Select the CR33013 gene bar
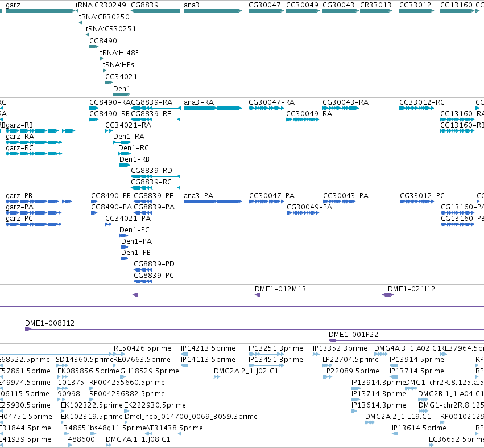This screenshot has width=484, height=448. click(376, 11)
